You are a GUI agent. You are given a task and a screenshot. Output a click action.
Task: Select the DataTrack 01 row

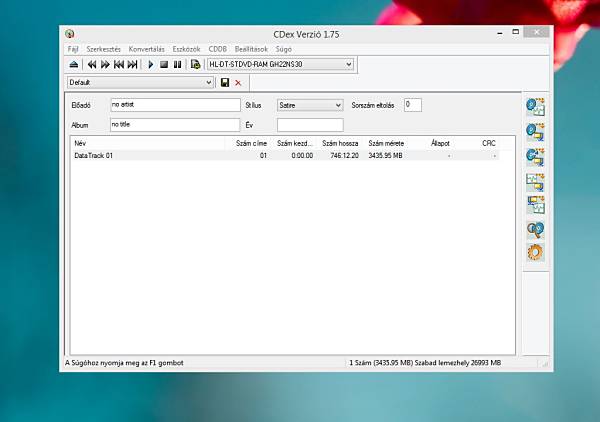click(x=285, y=156)
